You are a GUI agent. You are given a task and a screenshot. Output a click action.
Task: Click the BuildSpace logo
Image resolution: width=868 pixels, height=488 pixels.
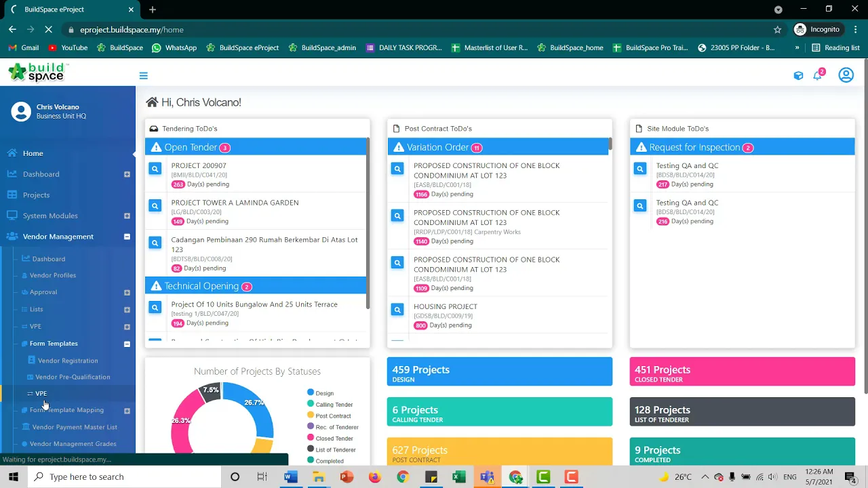pyautogui.click(x=37, y=73)
